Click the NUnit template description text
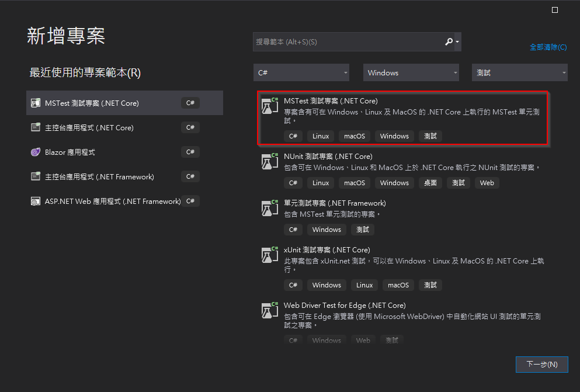Image resolution: width=580 pixels, height=392 pixels. [412, 168]
